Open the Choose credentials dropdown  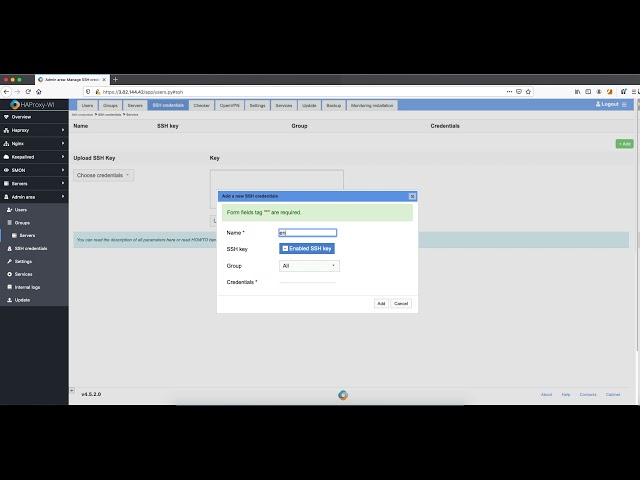pos(104,176)
